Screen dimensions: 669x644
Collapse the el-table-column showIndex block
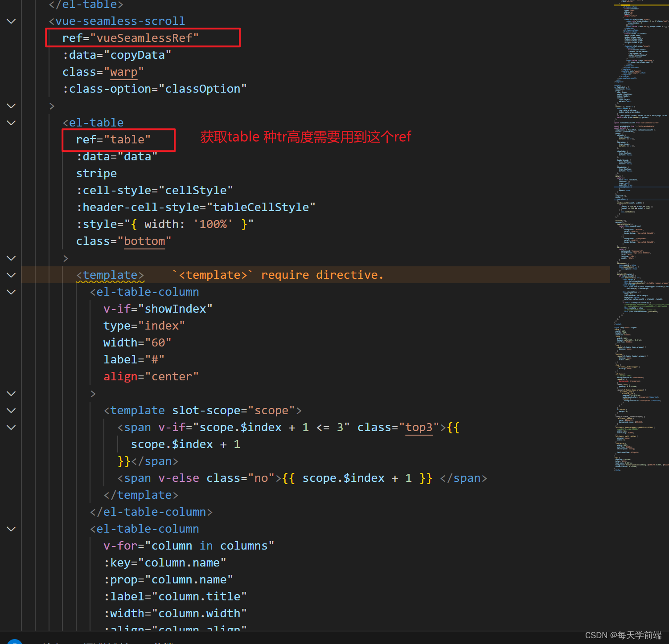pos(11,292)
